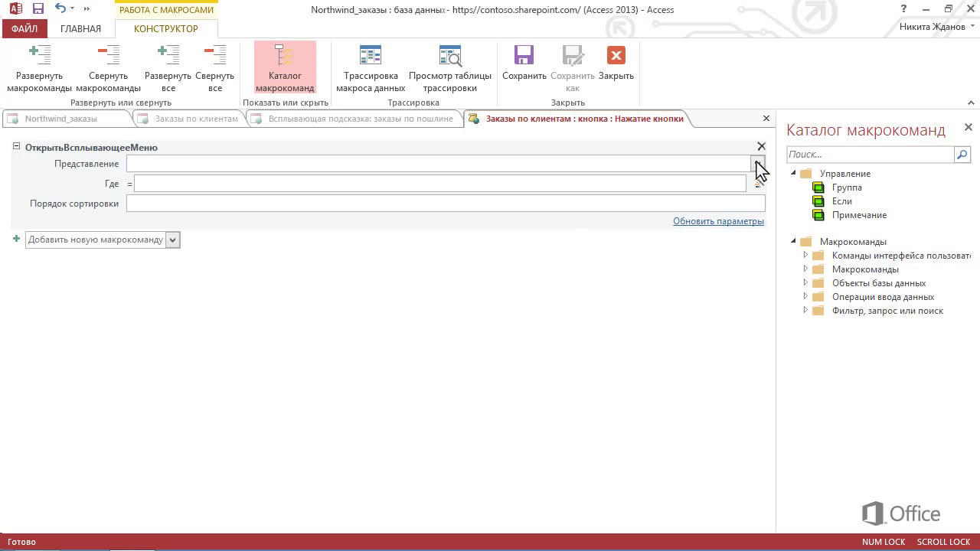Close the Каталог макрокоманд pane
The height and width of the screenshot is (551, 980).
coord(968,127)
